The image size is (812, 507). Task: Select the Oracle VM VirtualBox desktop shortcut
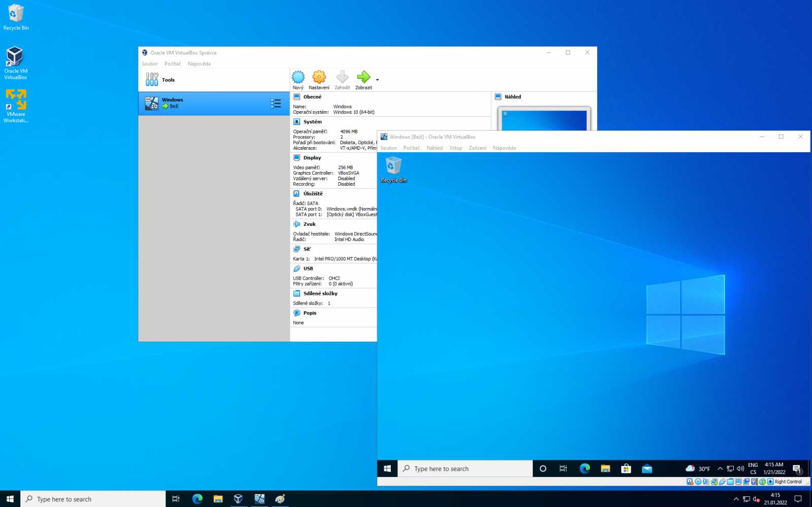pos(16,63)
